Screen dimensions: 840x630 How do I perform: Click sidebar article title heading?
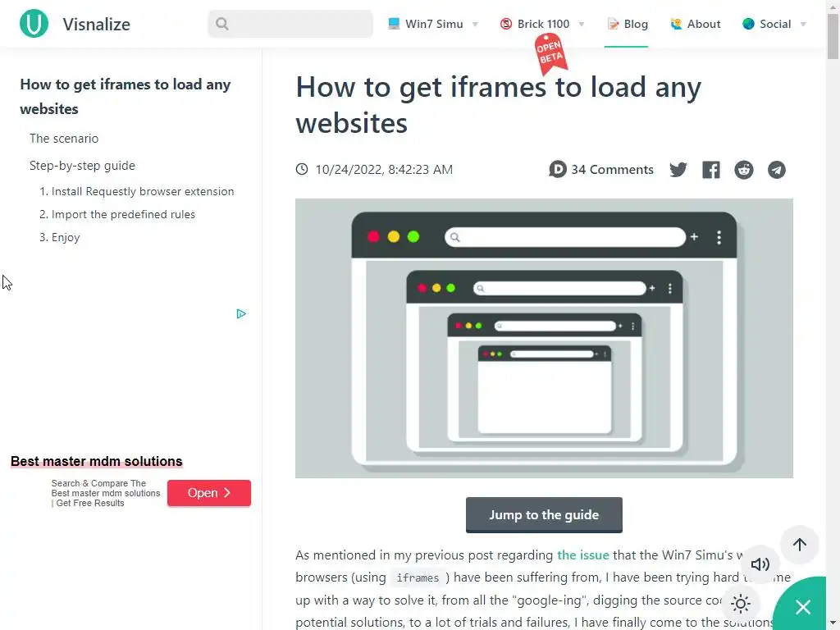126,97
